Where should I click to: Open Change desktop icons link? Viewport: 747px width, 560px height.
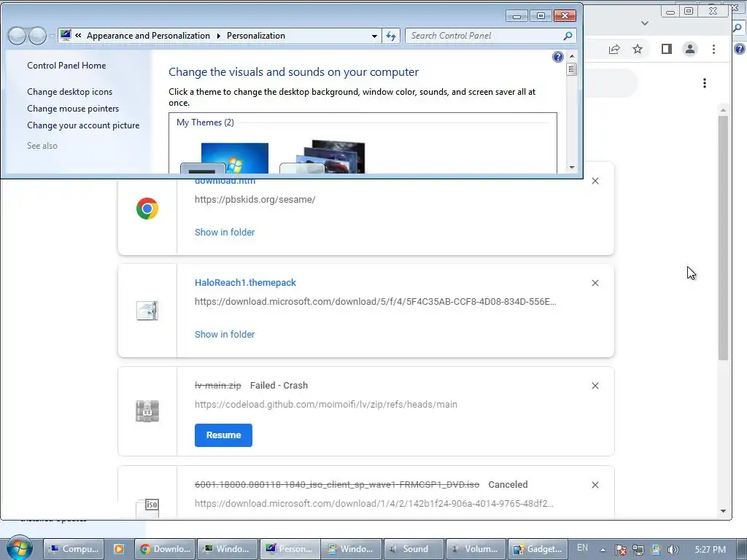pos(69,92)
